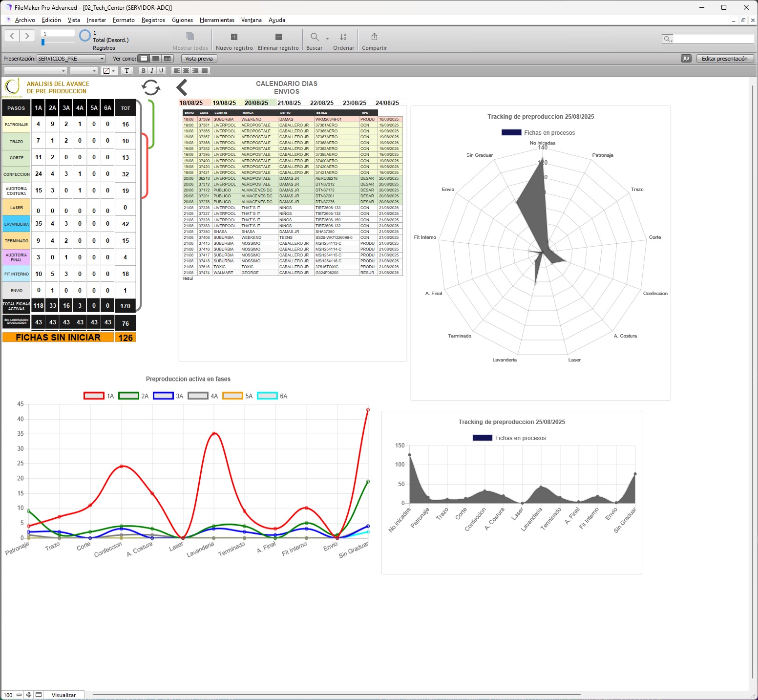The image size is (758, 700).
Task: Click the Ordenar sort icon
Action: pyautogui.click(x=343, y=37)
